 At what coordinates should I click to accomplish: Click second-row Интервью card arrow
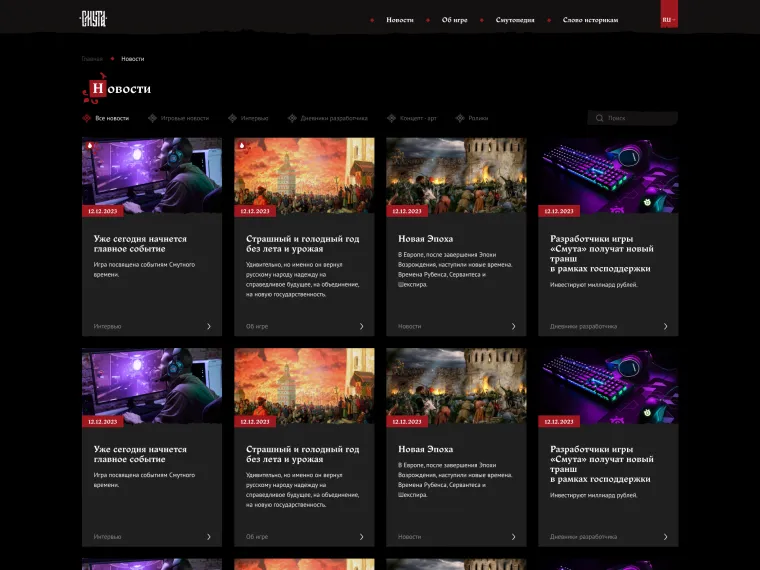click(x=209, y=537)
